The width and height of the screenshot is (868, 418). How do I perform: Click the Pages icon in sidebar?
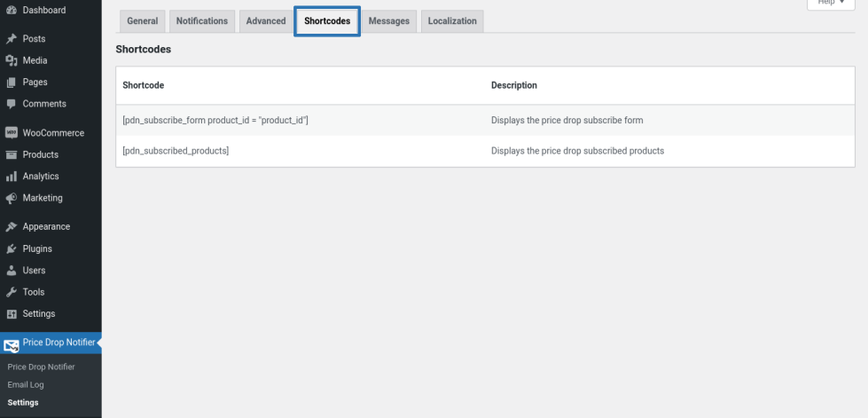click(12, 83)
